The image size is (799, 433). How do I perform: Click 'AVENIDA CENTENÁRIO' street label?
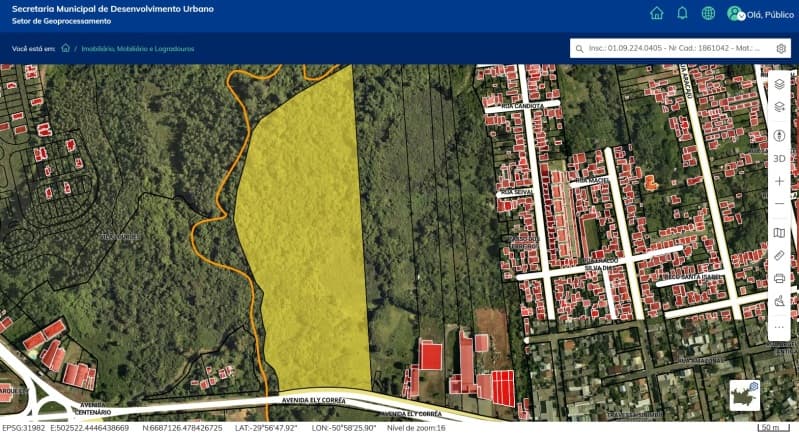(93, 409)
